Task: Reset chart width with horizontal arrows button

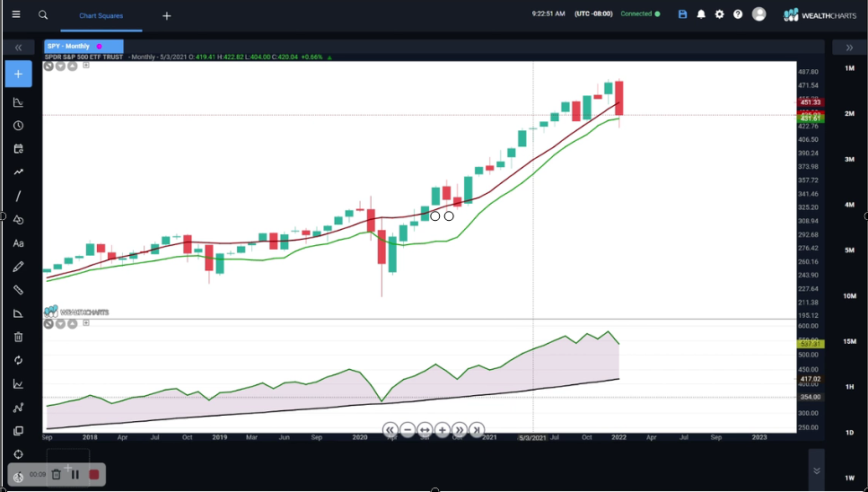Action: [425, 430]
